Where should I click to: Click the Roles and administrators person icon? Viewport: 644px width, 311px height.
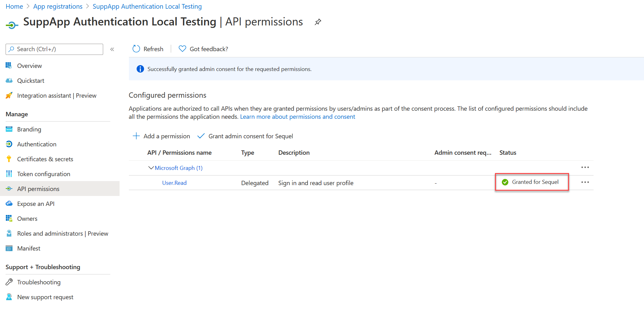(x=9, y=233)
